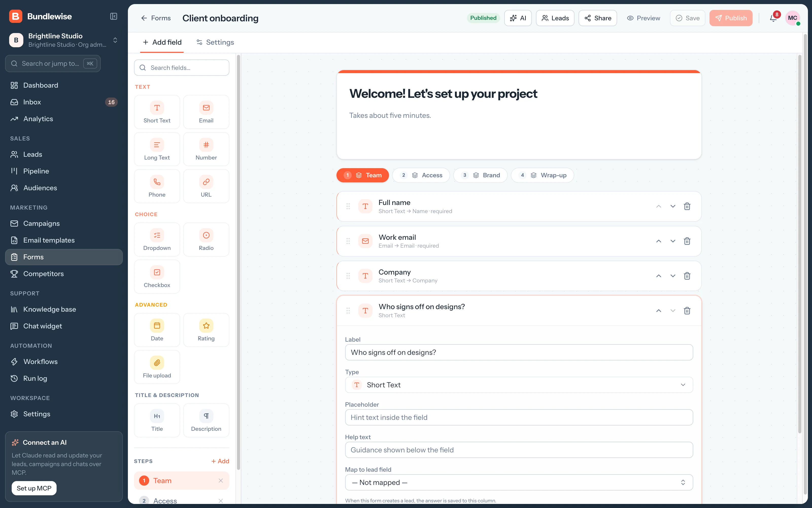Viewport: 812px width, 508px height.
Task: Open the Brightline Studio workspace switcher
Action: pos(64,40)
